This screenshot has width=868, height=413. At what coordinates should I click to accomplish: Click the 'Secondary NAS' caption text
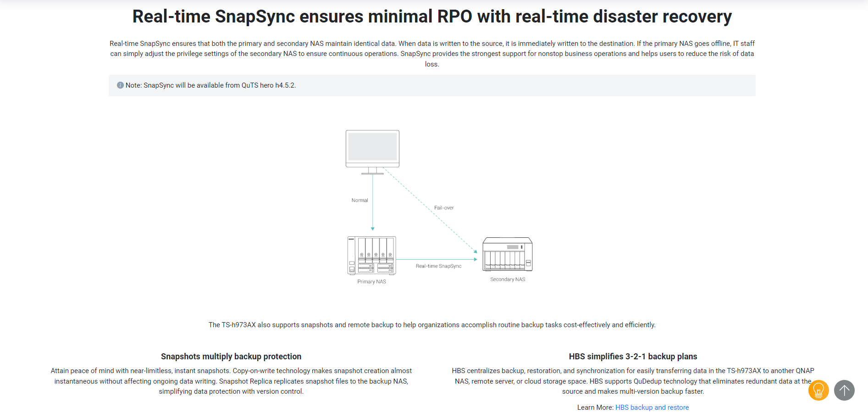(x=508, y=279)
